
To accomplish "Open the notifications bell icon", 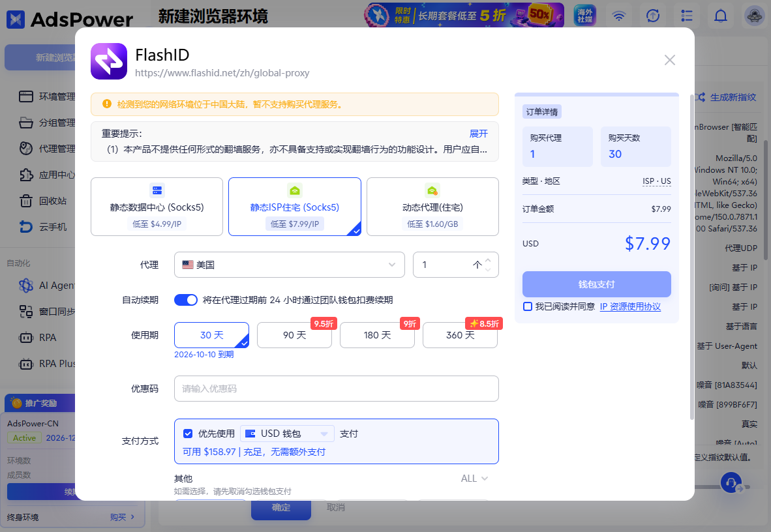I will [x=720, y=16].
